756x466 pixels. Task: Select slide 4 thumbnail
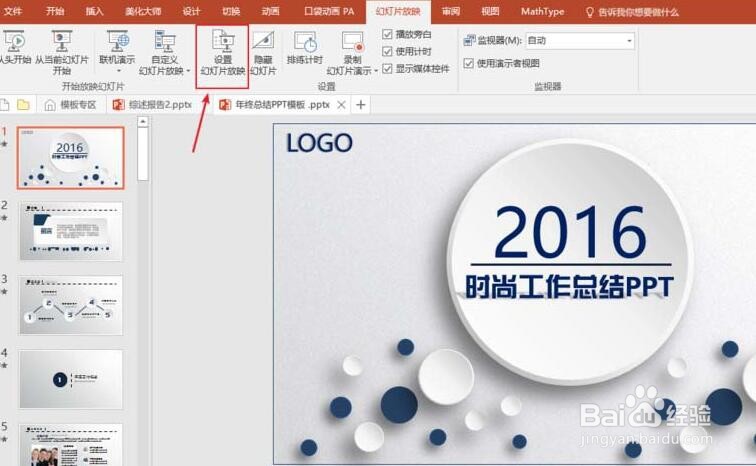click(x=71, y=379)
